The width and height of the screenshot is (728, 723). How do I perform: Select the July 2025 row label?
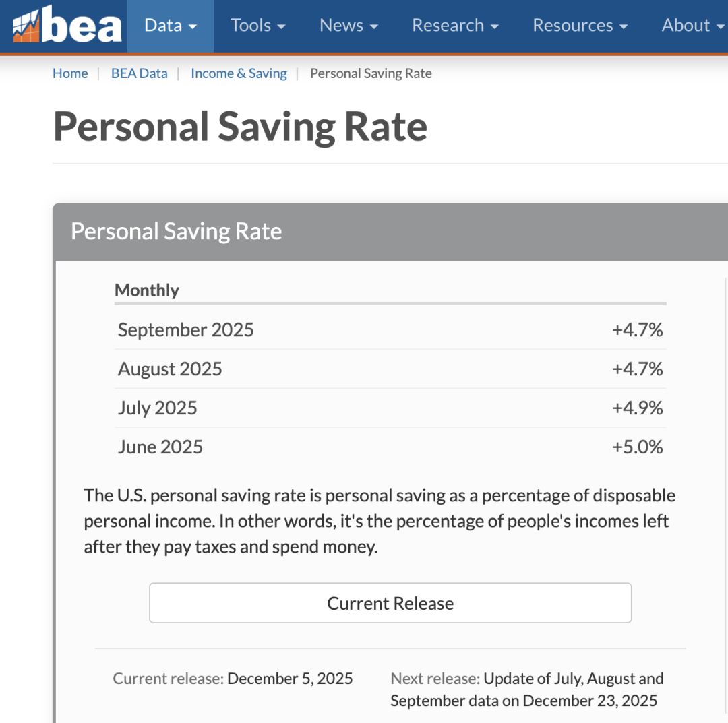tap(158, 408)
